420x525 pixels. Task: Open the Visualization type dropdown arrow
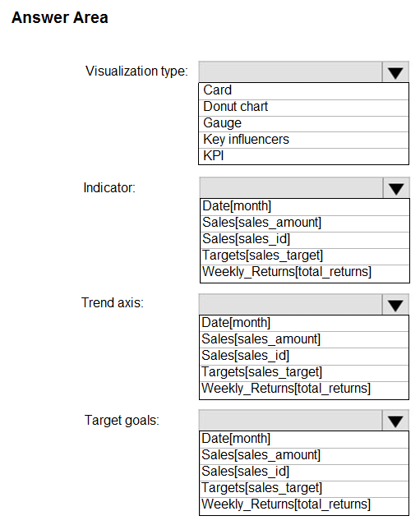395,72
